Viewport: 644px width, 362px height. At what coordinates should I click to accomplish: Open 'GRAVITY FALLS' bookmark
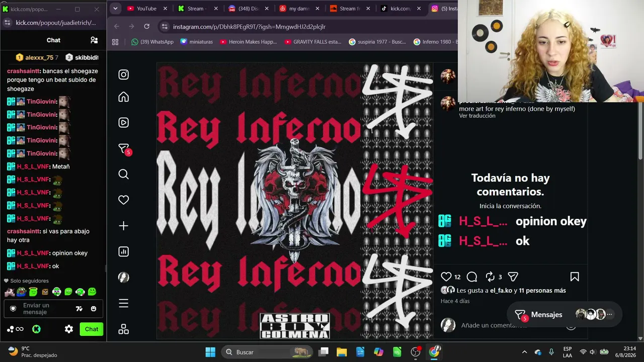point(312,42)
